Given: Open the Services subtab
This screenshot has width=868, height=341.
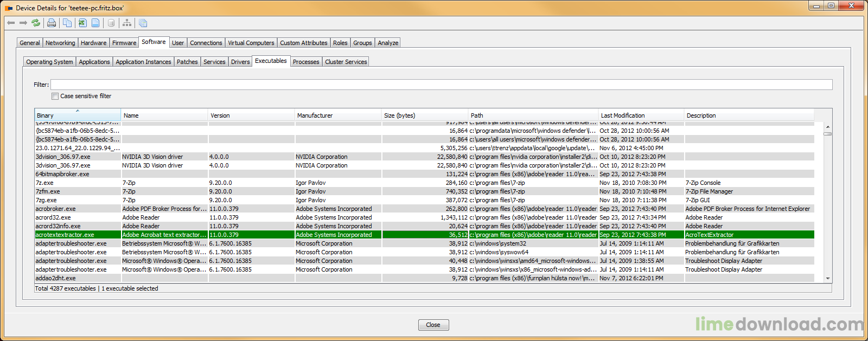Looking at the screenshot, I should (x=214, y=62).
